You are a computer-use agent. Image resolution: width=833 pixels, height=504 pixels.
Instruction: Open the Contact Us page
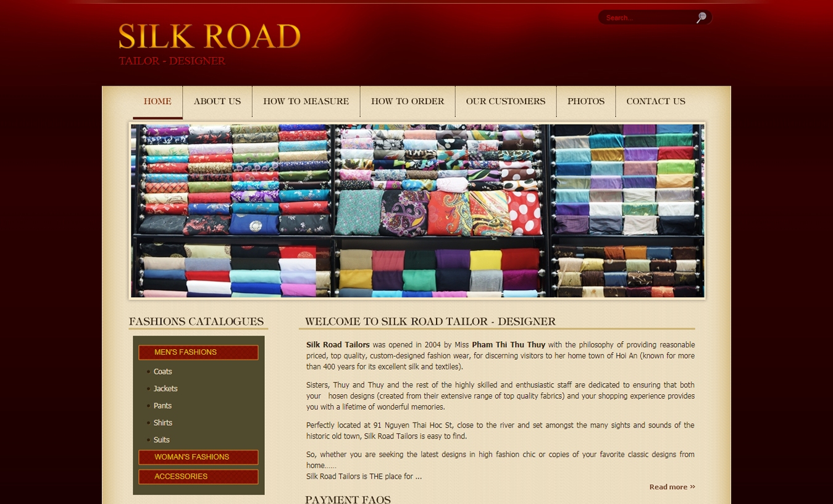coord(655,102)
